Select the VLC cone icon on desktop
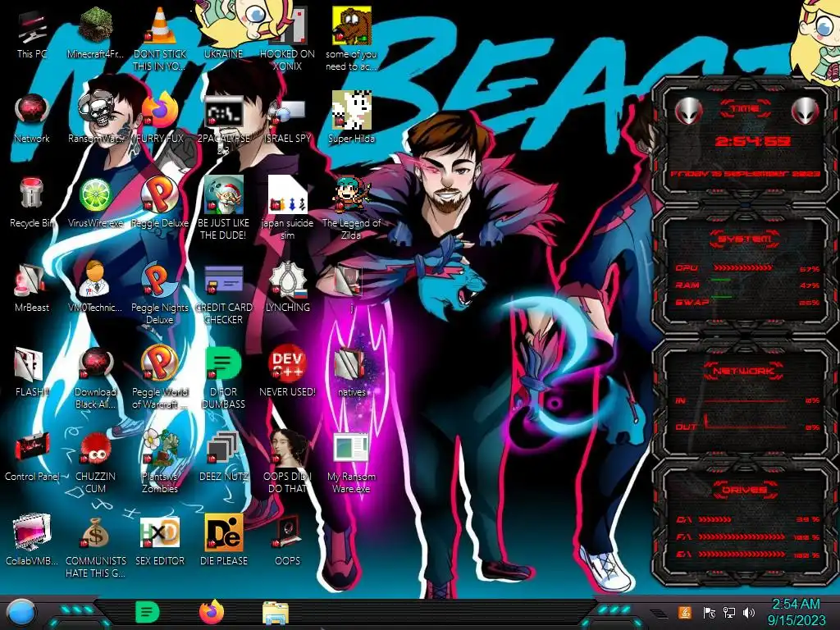The width and height of the screenshot is (840, 630). (160, 25)
